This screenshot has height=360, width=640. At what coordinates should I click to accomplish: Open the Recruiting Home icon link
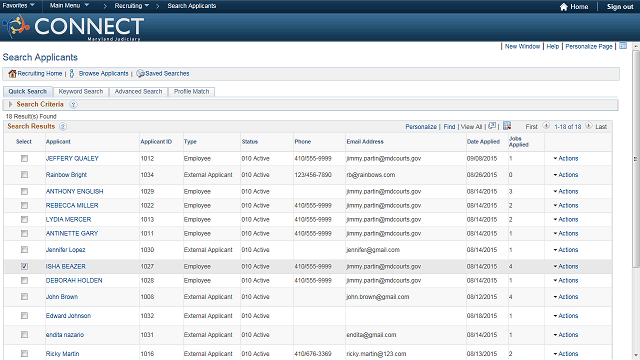12,73
